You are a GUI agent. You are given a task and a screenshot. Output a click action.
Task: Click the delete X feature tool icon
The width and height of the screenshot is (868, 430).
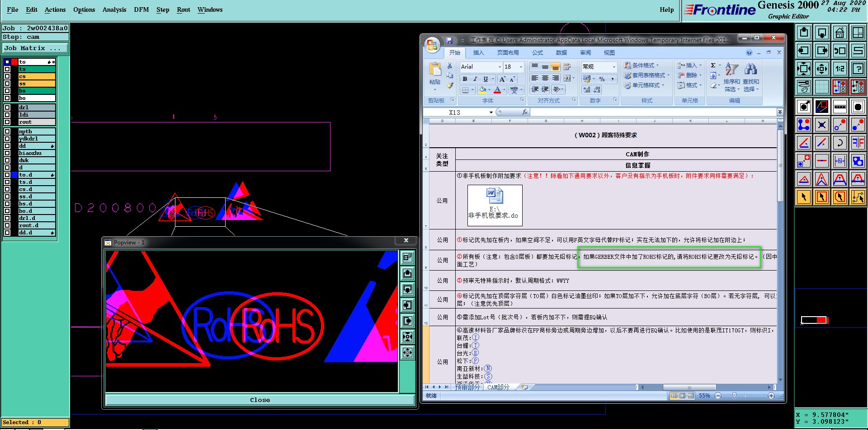822,125
